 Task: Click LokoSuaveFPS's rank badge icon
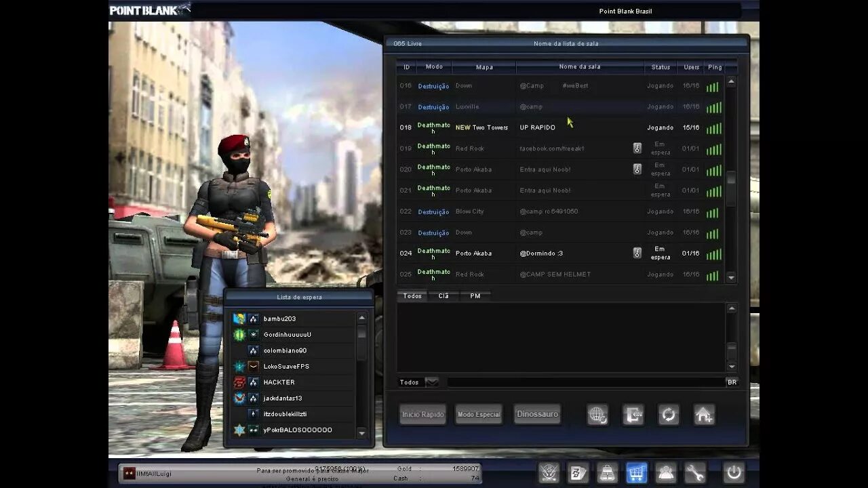pos(254,366)
